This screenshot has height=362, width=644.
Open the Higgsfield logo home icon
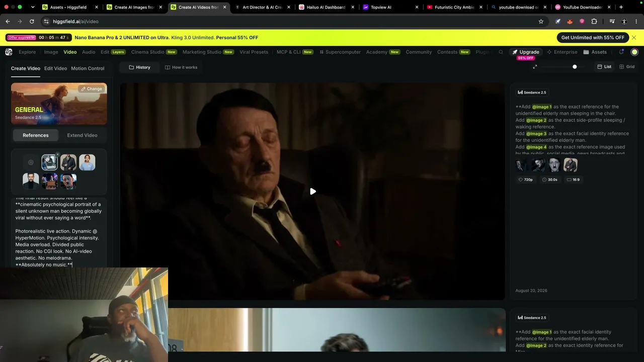pyautogui.click(x=9, y=52)
